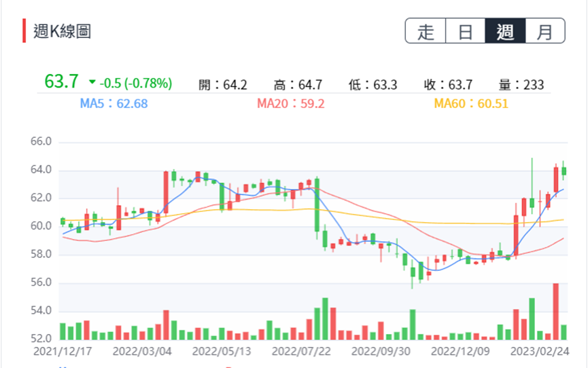588x368 pixels.
Task: Click the 2022/09/30 date axis label
Action: click(x=381, y=352)
